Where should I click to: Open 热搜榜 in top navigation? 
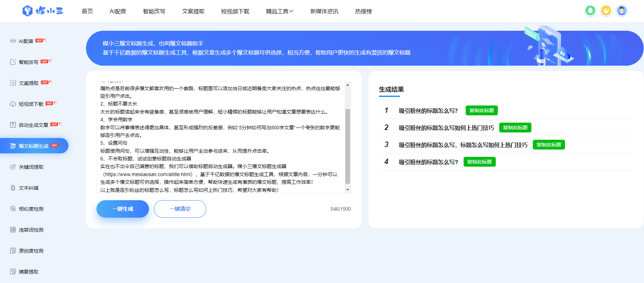(364, 11)
